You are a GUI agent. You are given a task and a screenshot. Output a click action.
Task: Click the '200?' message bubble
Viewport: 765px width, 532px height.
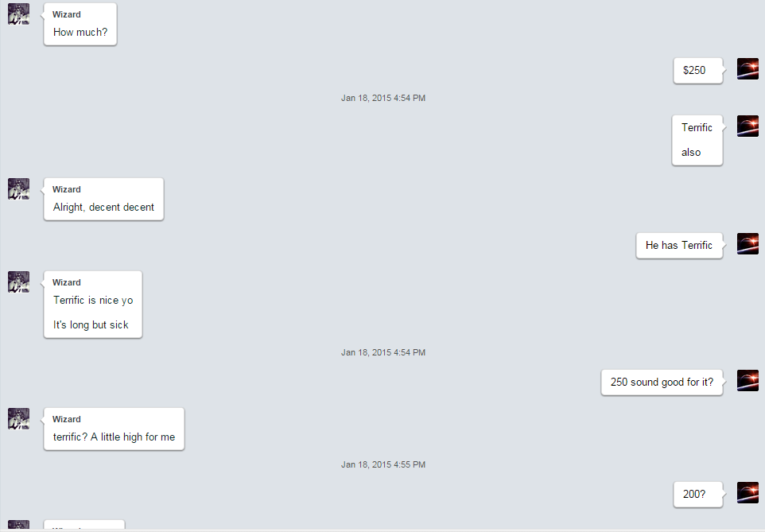pos(697,495)
